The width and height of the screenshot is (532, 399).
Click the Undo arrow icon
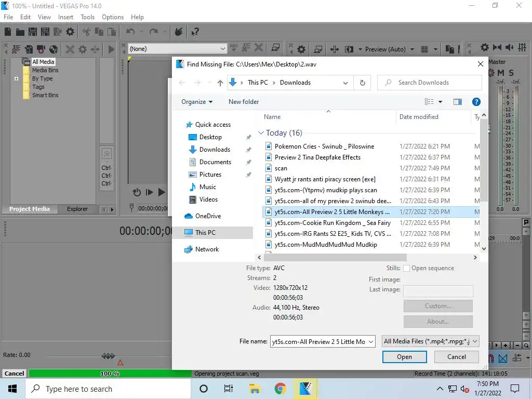coord(130,32)
